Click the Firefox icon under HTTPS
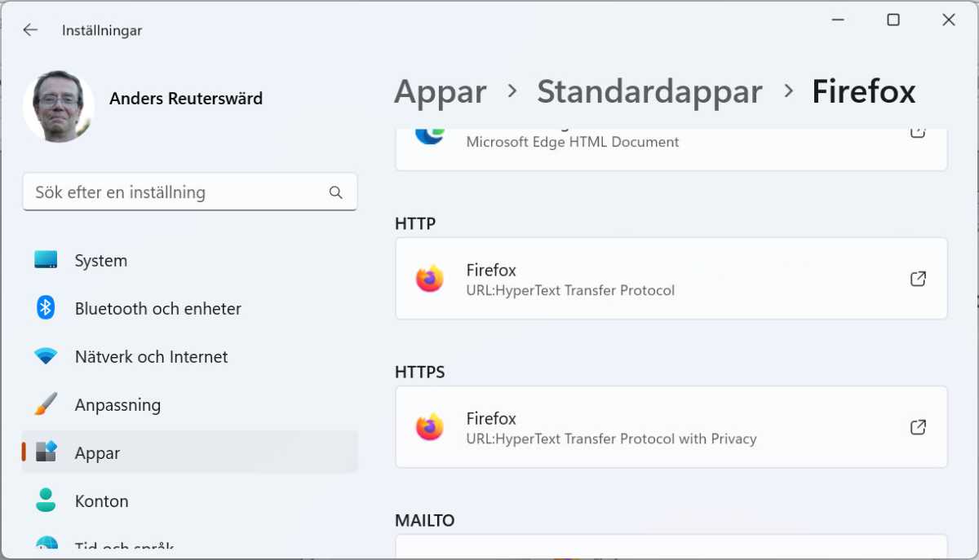Image resolution: width=979 pixels, height=560 pixels. [429, 427]
